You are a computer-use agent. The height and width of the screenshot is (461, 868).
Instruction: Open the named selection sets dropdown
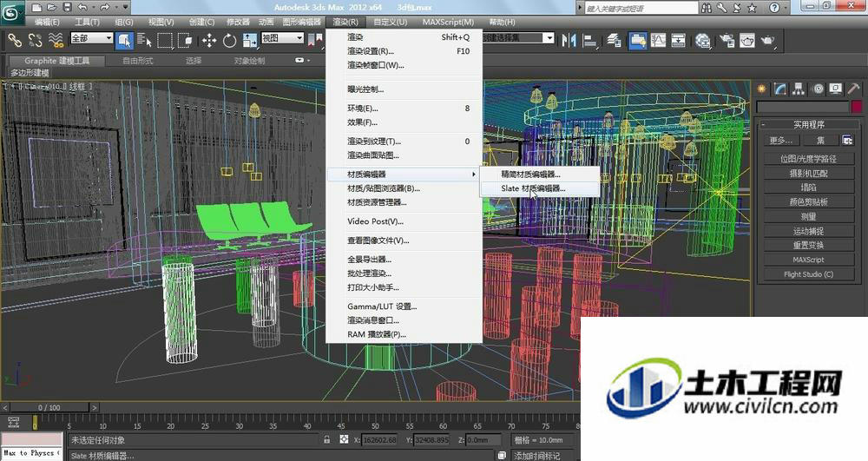point(548,37)
